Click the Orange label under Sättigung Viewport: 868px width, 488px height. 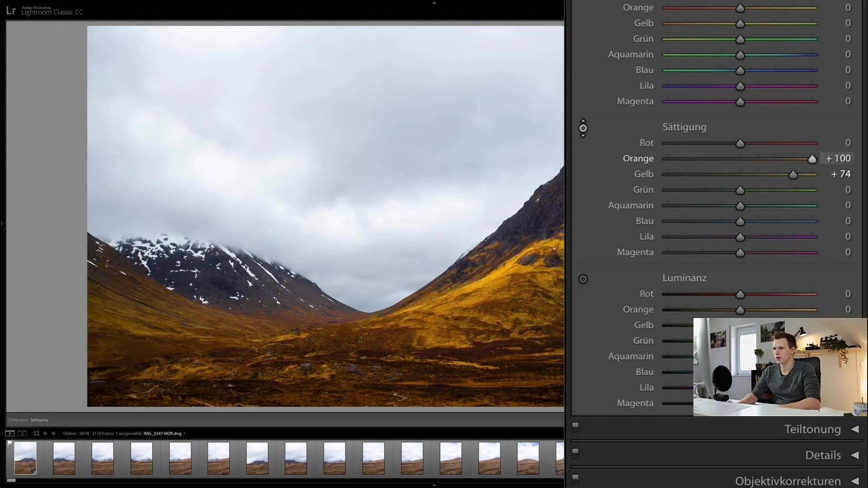pyautogui.click(x=638, y=159)
